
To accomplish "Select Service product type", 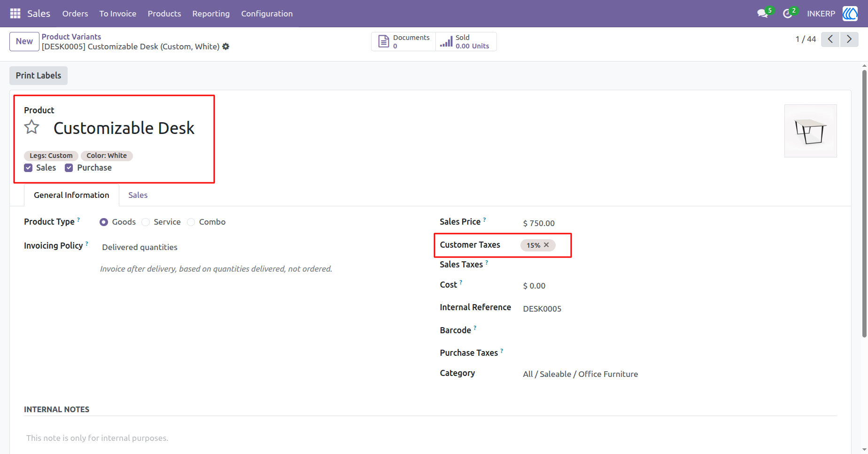I will (146, 222).
